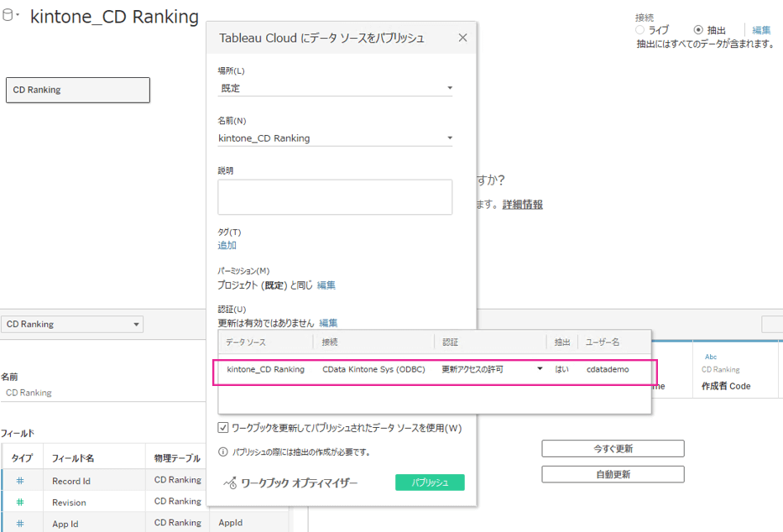Edit the permissions via 編集 link
Viewport: 783px width, 532px height.
pos(326,285)
